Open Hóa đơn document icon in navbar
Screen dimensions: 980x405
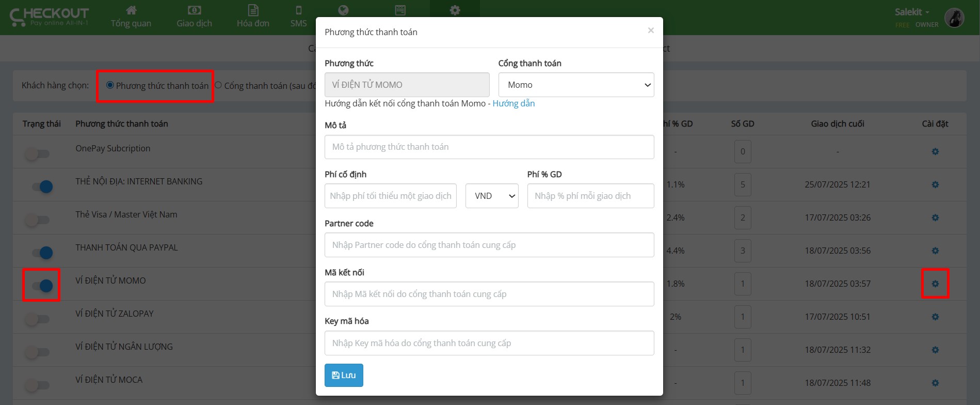[x=253, y=10]
